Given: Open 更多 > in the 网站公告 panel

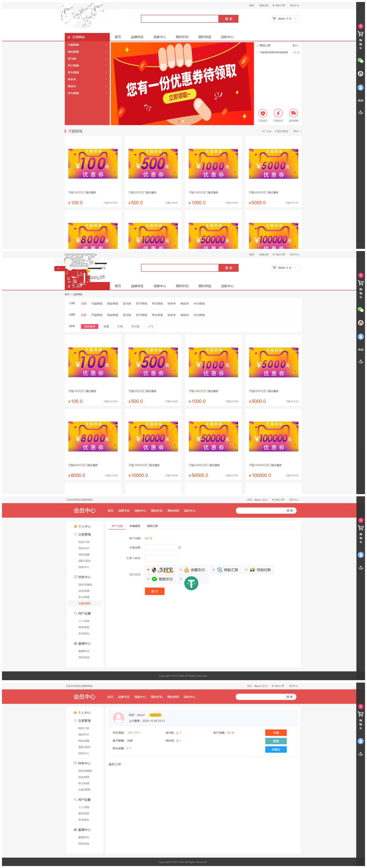Looking at the screenshot, I should 295,45.
